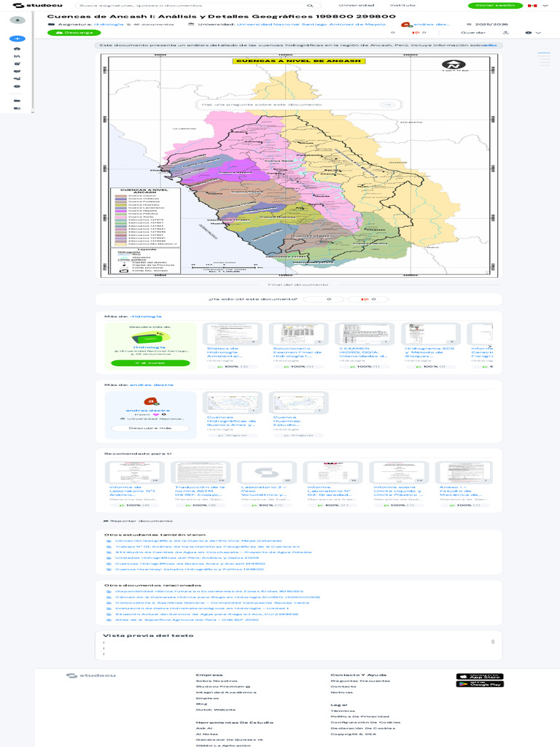Screen dimensions: 560x747
Task: Open the Hidrología subject link
Action: tap(109, 24)
